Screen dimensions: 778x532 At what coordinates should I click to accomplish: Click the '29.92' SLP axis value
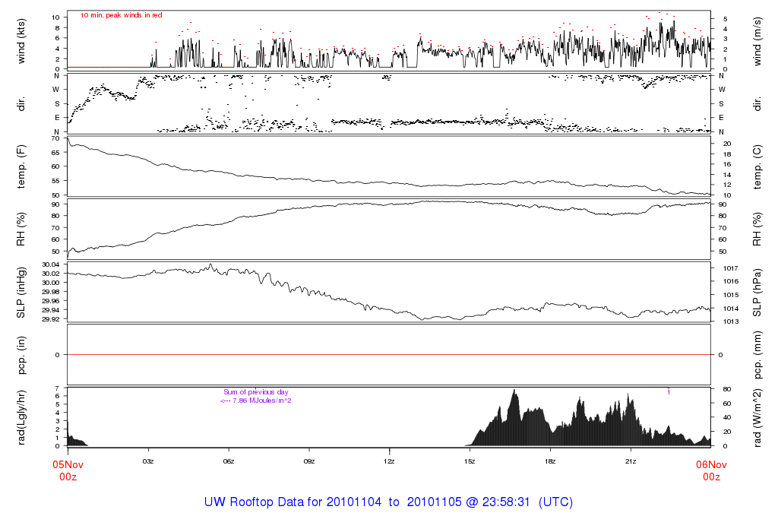click(51, 319)
